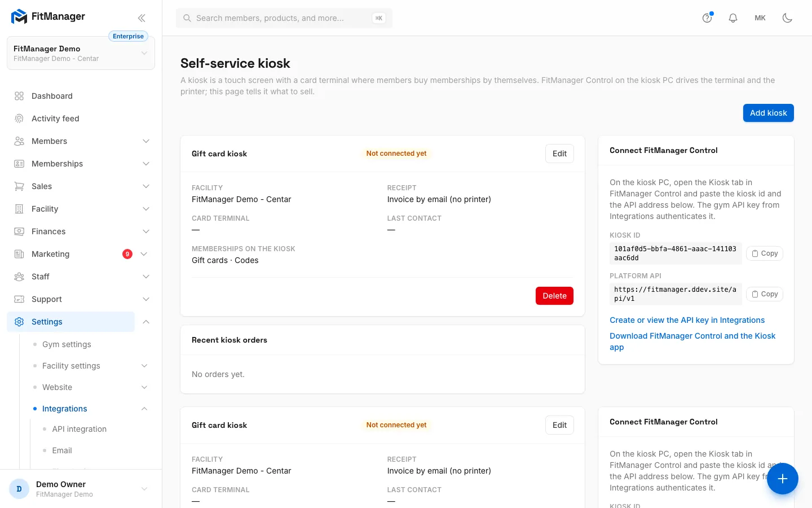Click the Finances banknote icon
Viewport: 812px width, 508px height.
(19, 231)
